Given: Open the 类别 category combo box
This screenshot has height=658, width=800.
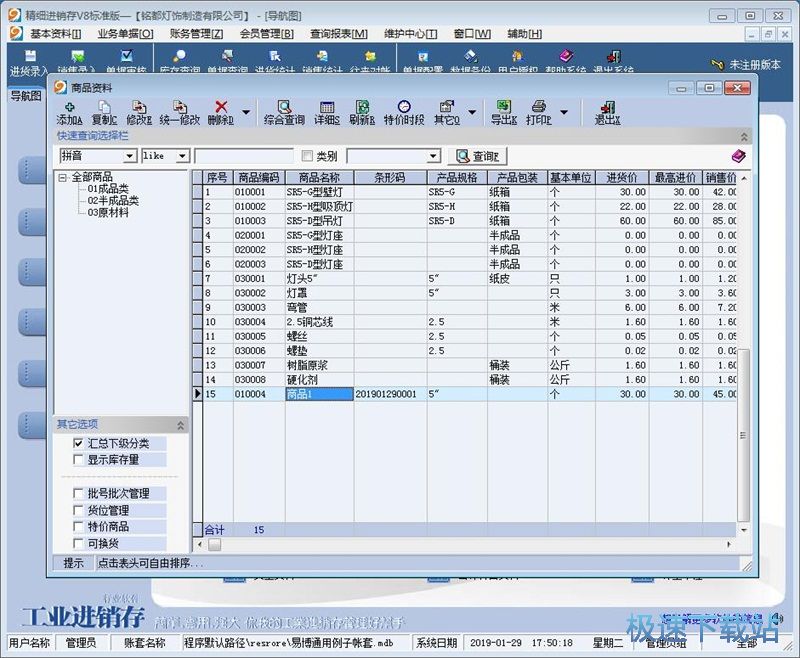Looking at the screenshot, I should point(434,156).
